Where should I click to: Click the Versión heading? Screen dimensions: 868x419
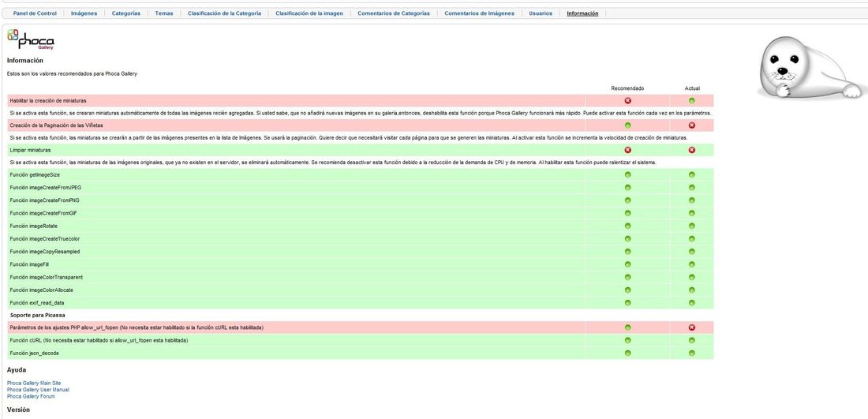(x=18, y=410)
